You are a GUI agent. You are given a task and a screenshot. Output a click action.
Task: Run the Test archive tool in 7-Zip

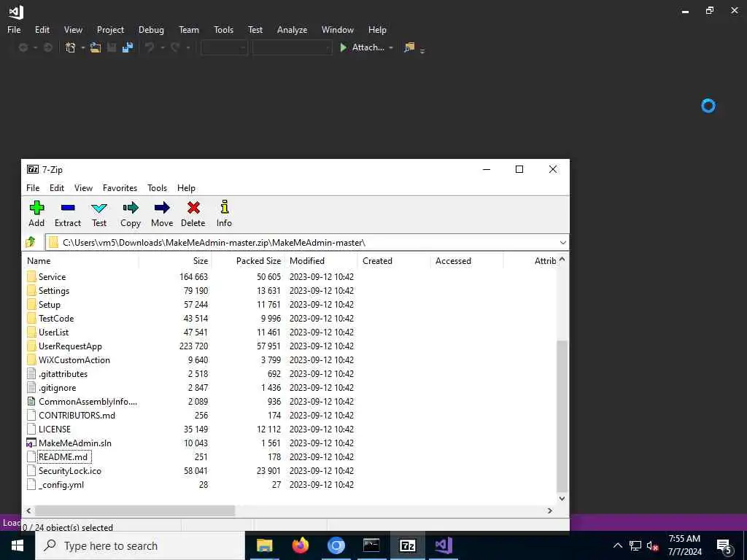pos(99,208)
